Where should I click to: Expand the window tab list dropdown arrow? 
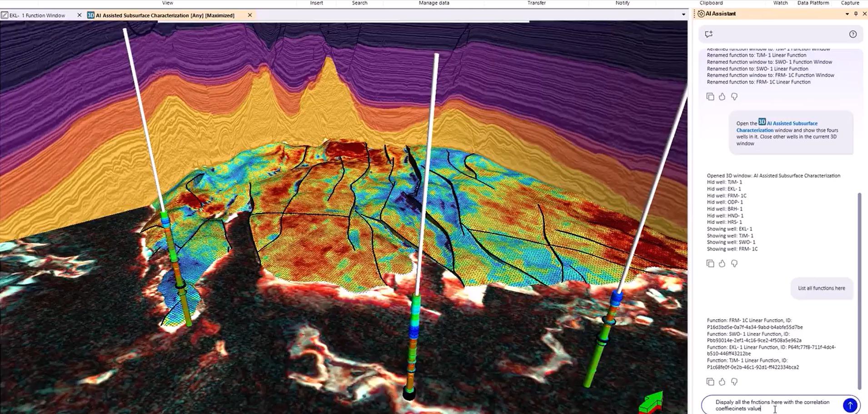point(683,15)
